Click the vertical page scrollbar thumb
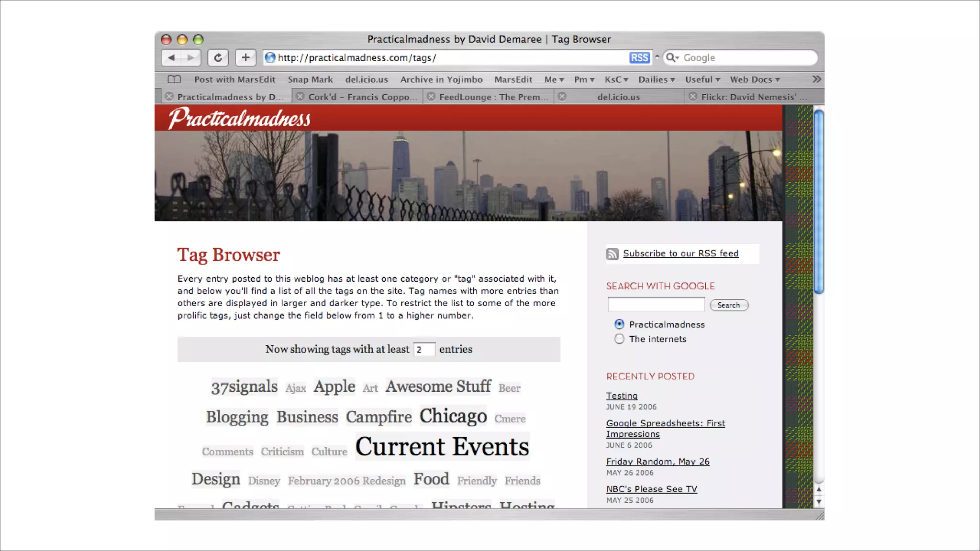 819,201
